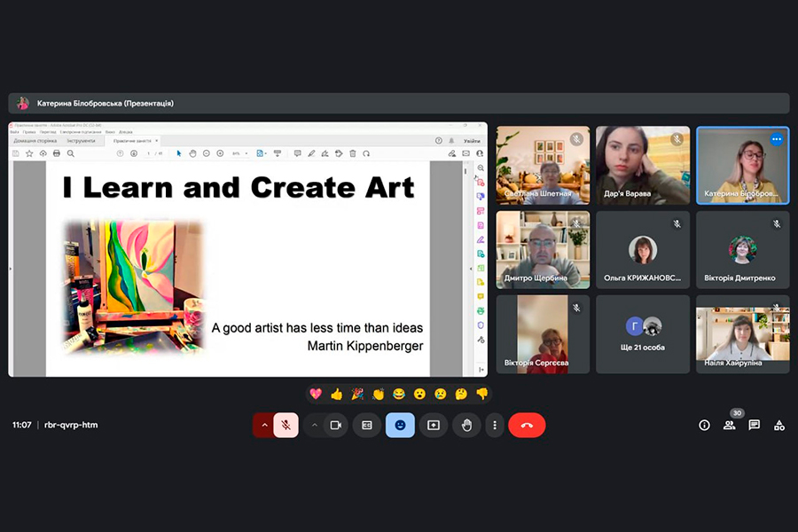Open the Файл menu in Acrobat
The image size is (798, 532).
pos(14,132)
